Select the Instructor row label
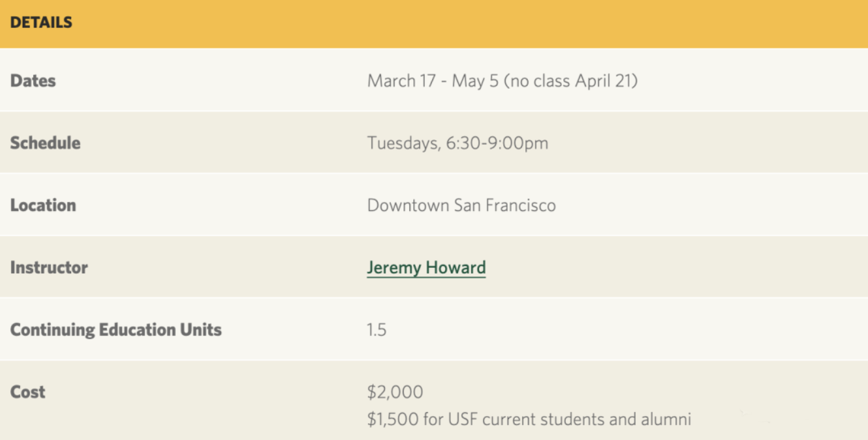The image size is (868, 440). pos(49,267)
